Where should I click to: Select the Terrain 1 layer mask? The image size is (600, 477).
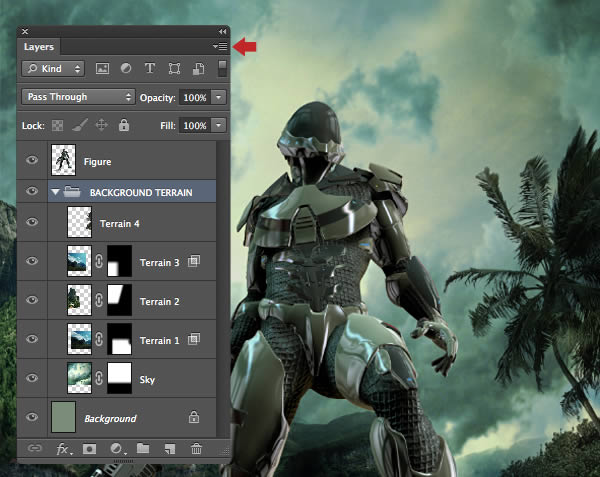click(x=119, y=339)
